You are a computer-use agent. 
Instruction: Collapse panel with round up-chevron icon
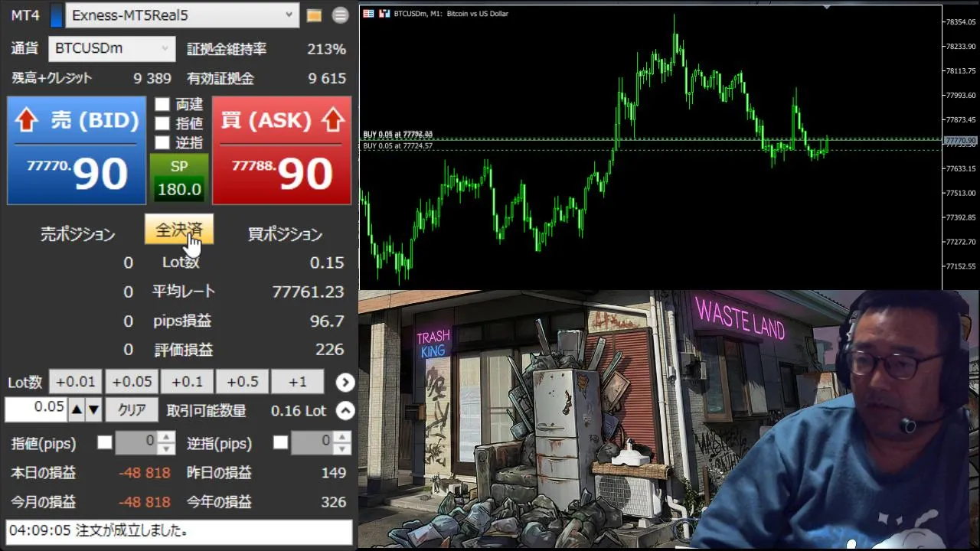tap(345, 411)
